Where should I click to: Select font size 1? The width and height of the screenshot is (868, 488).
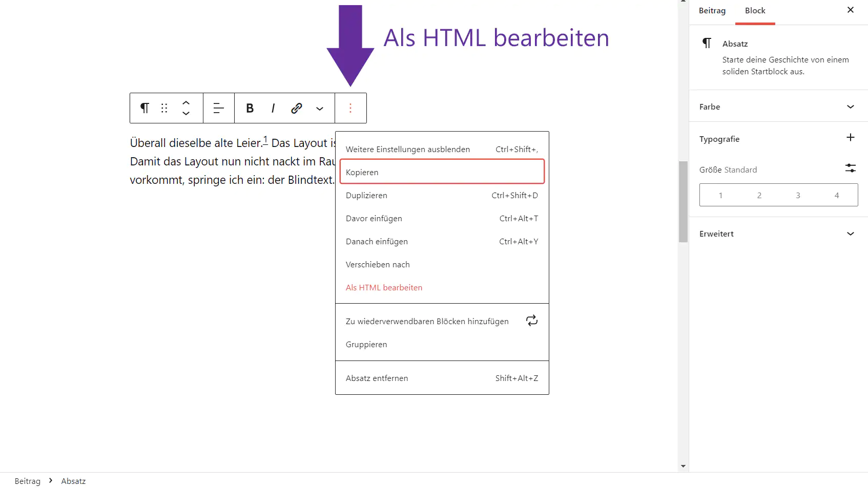click(x=720, y=195)
